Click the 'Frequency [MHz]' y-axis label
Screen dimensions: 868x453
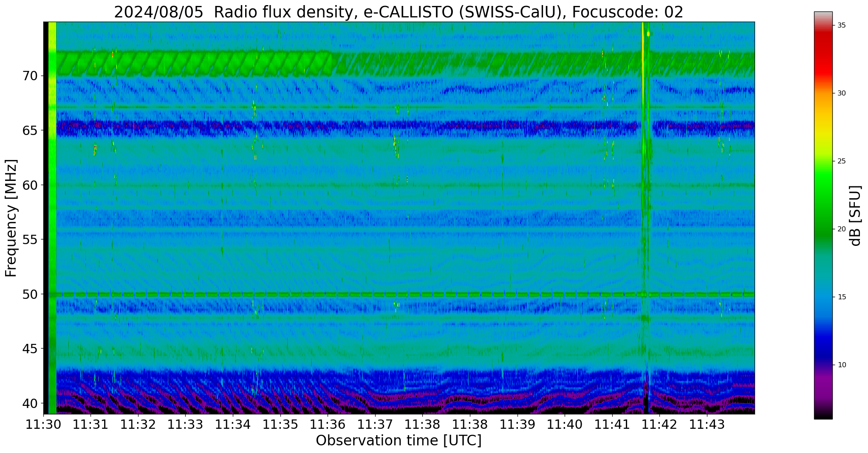[x=11, y=218]
